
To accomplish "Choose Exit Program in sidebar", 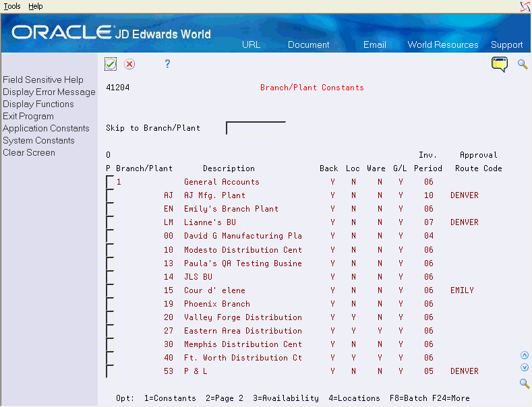I will (28, 117).
